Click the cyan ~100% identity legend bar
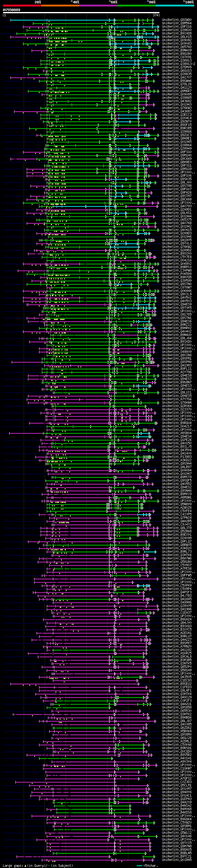The width and height of the screenshot is (197, 868). tap(175, 6)
